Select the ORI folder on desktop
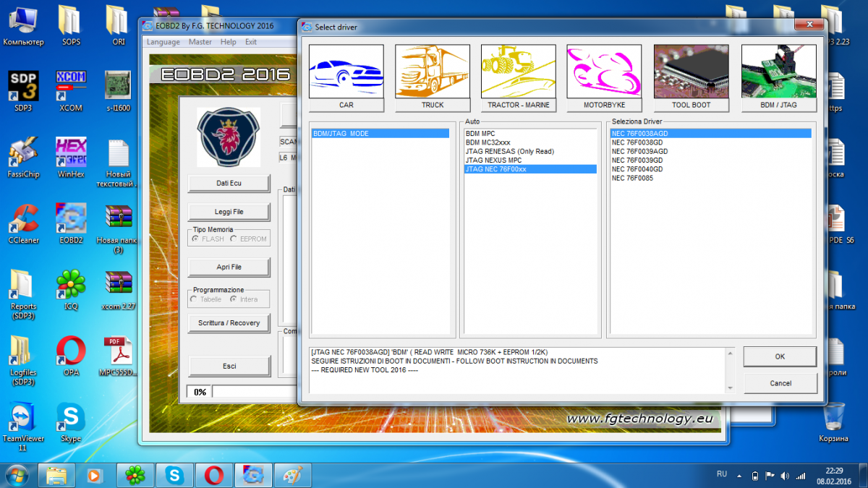The image size is (868, 488). click(119, 25)
